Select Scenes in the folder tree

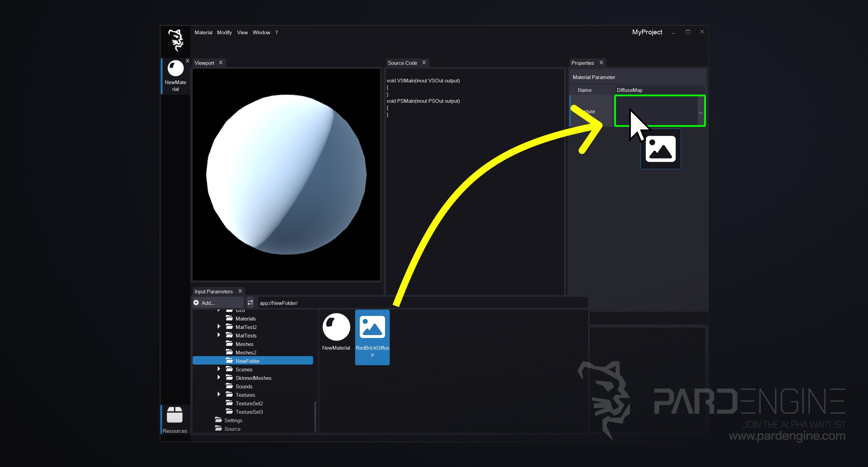tap(244, 369)
